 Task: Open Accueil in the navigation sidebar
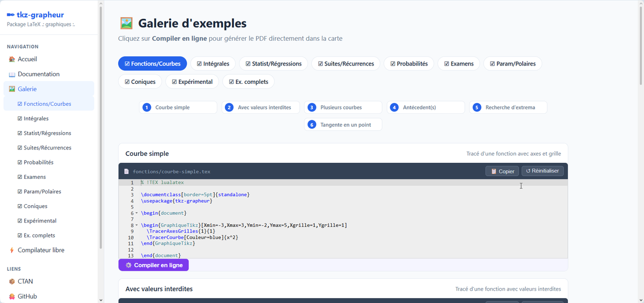coord(49,59)
